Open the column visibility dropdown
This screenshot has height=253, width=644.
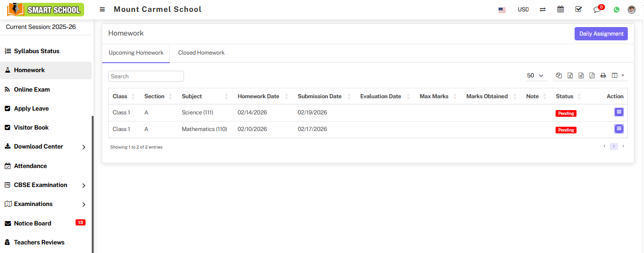617,75
